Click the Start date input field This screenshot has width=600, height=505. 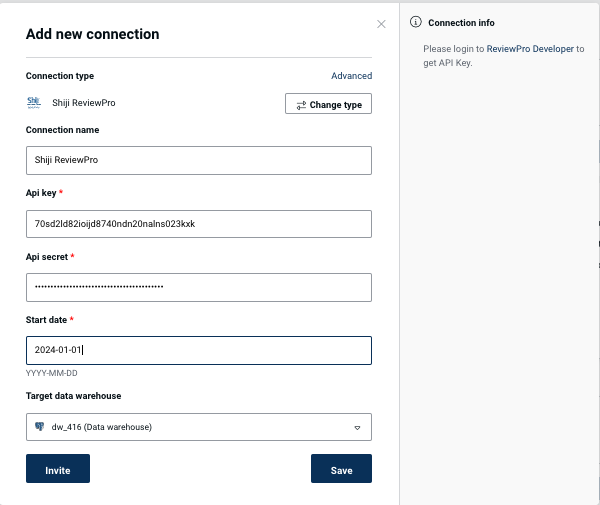click(199, 350)
